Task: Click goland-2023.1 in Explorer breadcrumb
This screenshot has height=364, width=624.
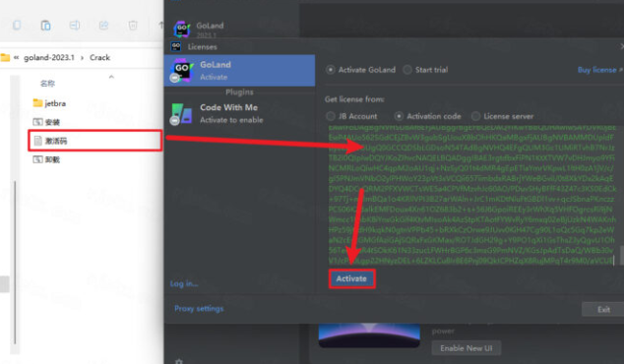Action: click(49, 58)
